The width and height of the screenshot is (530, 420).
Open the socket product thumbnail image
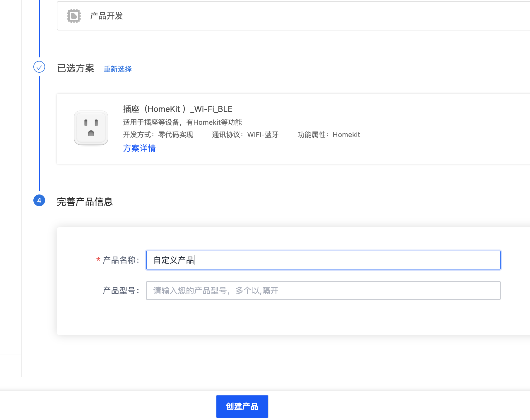pyautogui.click(x=91, y=128)
